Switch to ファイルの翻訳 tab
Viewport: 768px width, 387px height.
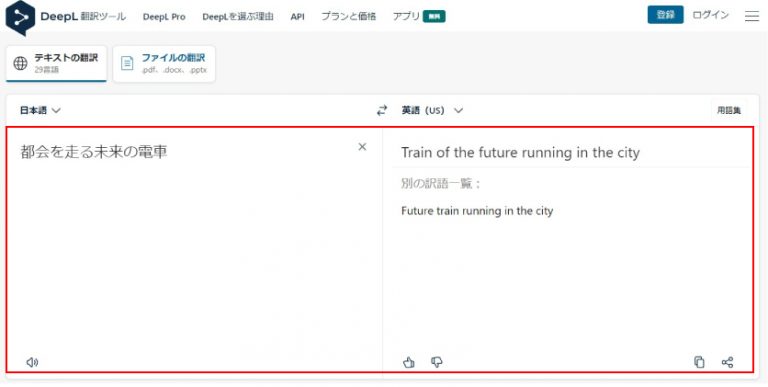click(x=164, y=64)
